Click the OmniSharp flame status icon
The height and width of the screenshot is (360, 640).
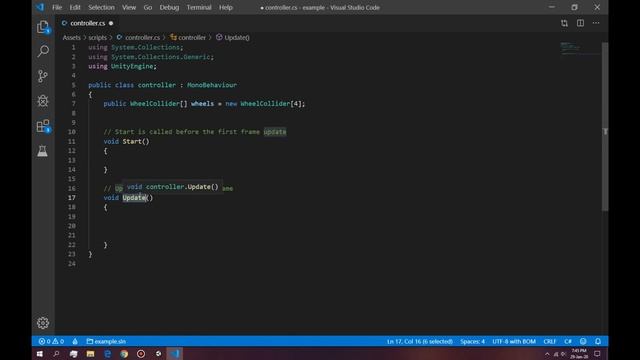(75, 341)
